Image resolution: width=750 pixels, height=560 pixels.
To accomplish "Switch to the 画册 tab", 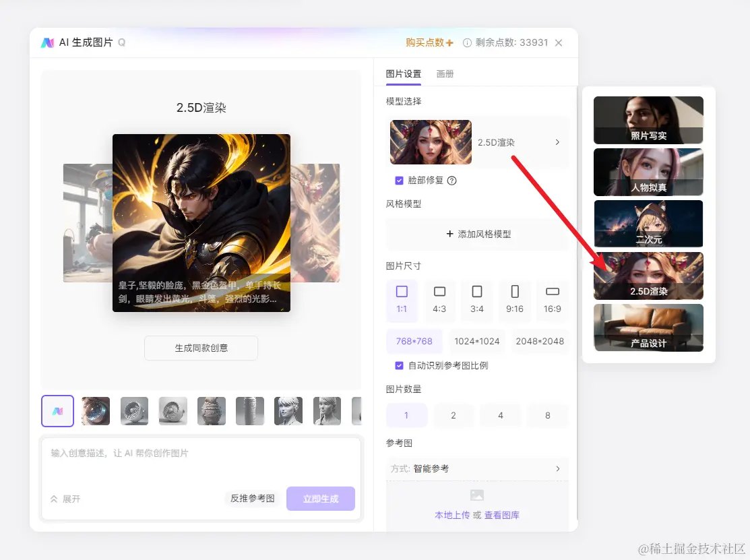I will tap(445, 73).
